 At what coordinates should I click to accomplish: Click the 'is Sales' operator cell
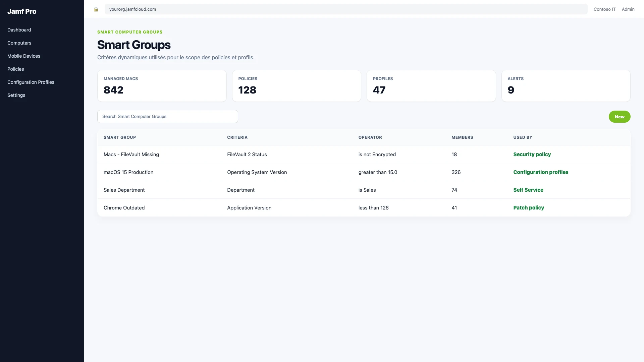coord(367,190)
